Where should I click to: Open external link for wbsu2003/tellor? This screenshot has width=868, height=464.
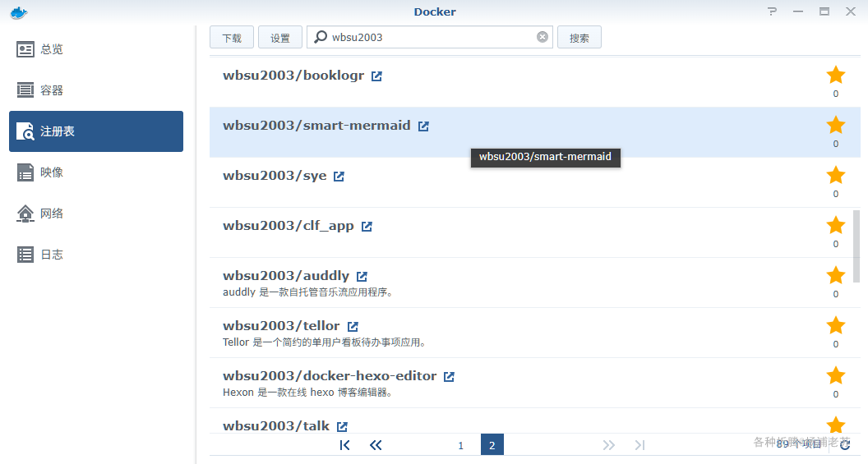point(353,326)
